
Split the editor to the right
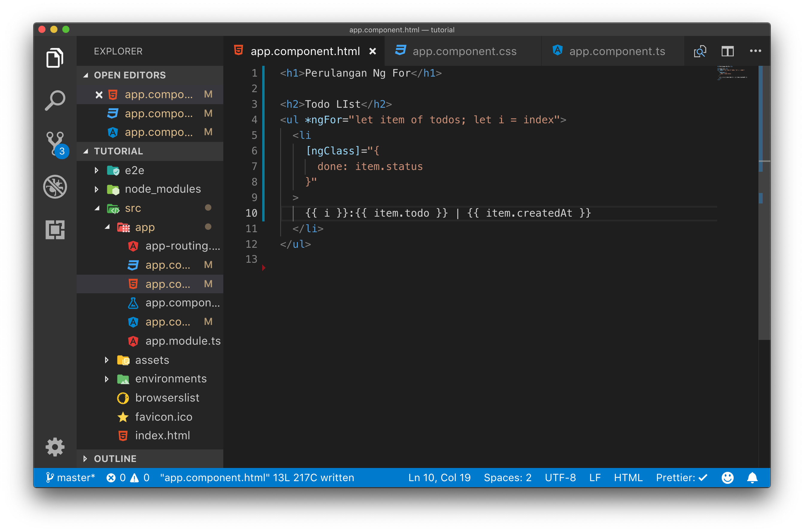click(x=727, y=51)
